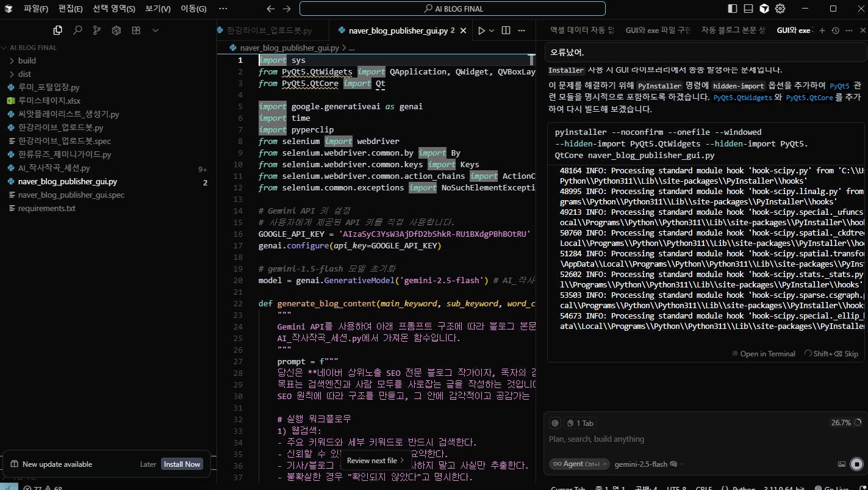868x490 pixels.
Task: Open the Agent mode dropdown
Action: [x=579, y=464]
